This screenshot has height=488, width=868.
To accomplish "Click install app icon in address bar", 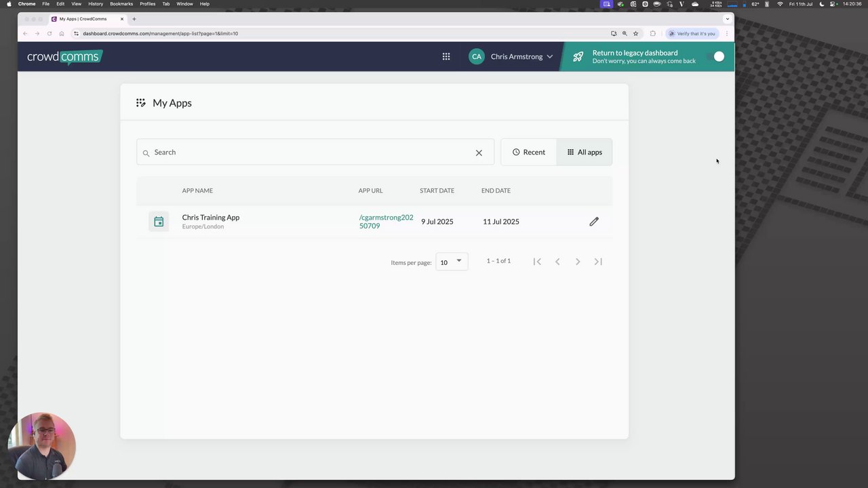I will tap(614, 33).
